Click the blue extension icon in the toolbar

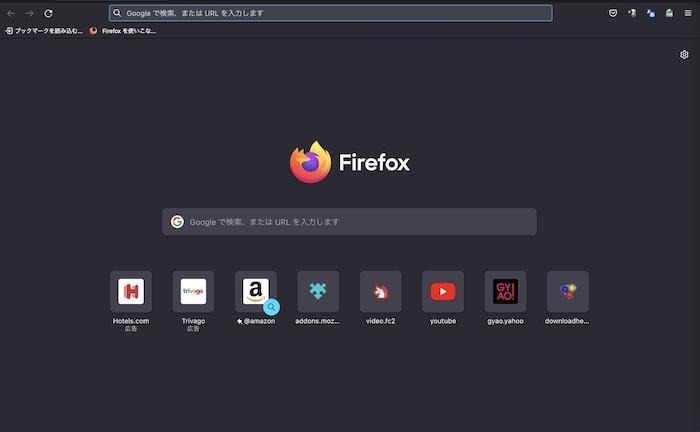coord(651,13)
